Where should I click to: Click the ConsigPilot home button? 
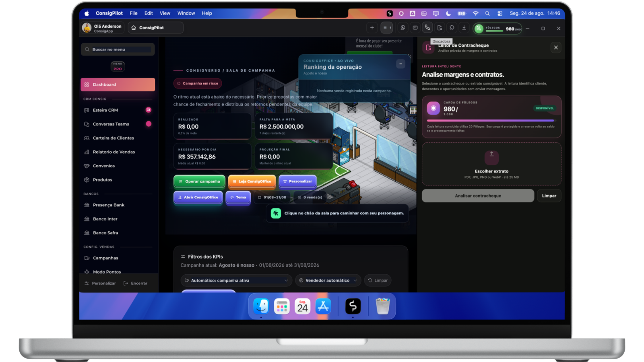[156, 28]
